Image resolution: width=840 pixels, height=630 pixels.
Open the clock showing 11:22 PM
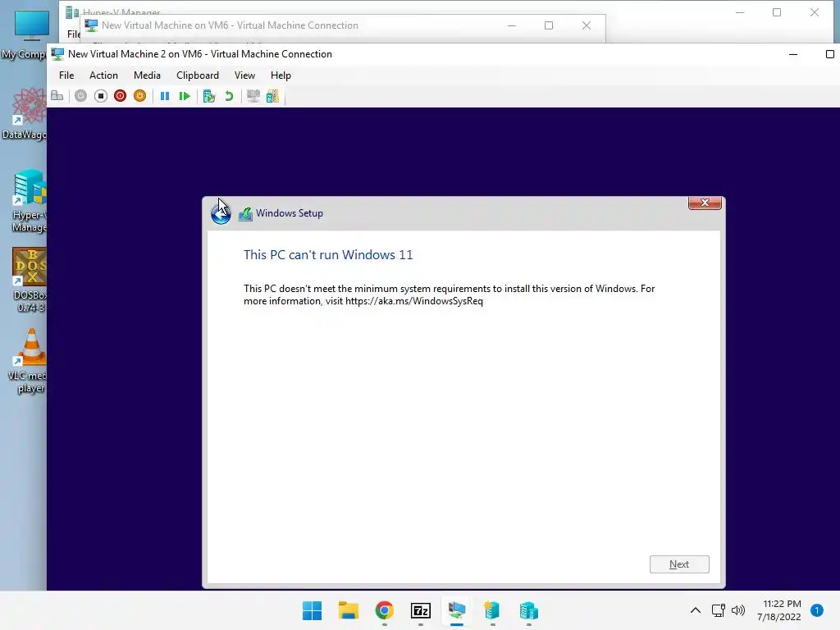(779, 610)
